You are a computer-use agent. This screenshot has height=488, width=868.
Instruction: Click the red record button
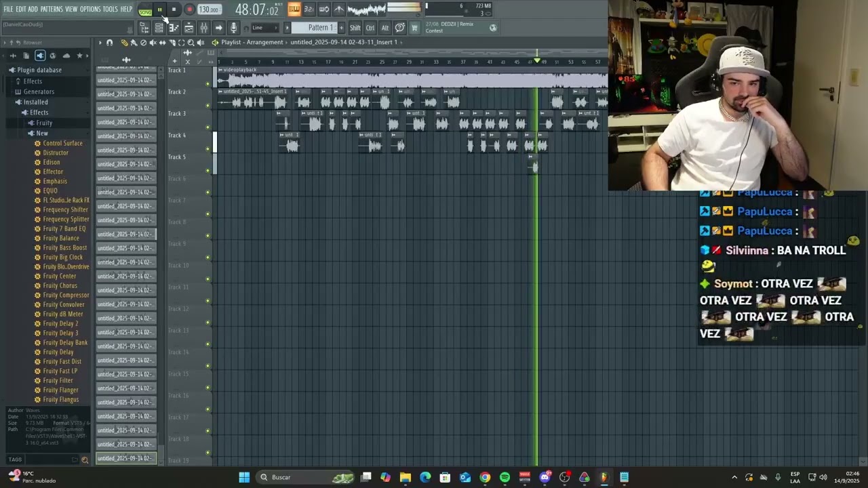[189, 9]
